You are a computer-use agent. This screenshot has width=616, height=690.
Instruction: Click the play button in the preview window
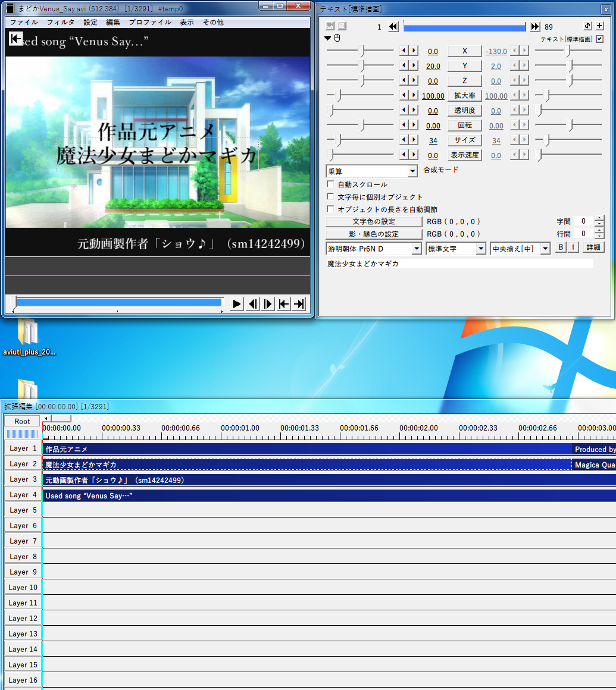(x=236, y=303)
